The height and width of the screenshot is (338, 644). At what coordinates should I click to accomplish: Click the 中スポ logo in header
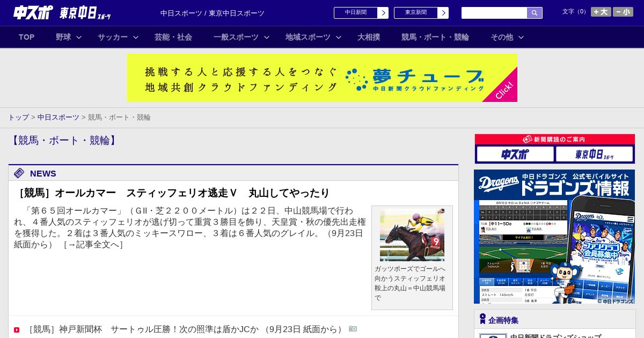point(33,12)
